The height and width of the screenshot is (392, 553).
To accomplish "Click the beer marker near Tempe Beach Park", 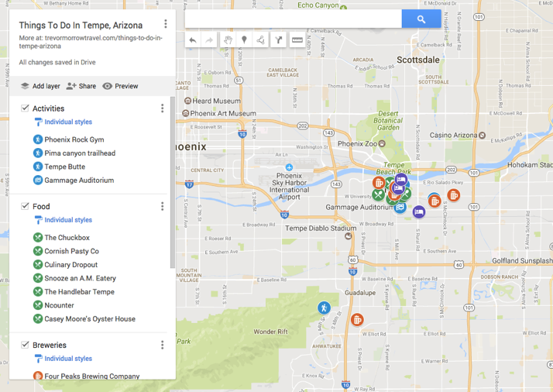I will click(379, 183).
